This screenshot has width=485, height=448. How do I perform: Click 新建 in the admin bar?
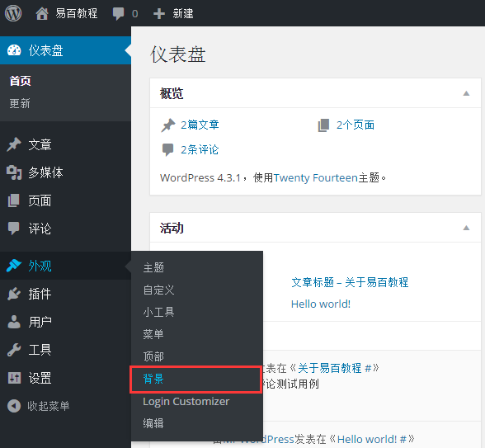pos(183,13)
